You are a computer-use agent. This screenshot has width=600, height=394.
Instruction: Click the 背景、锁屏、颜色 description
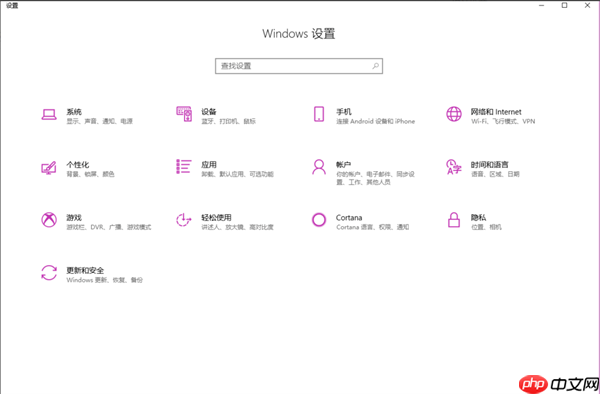point(90,174)
